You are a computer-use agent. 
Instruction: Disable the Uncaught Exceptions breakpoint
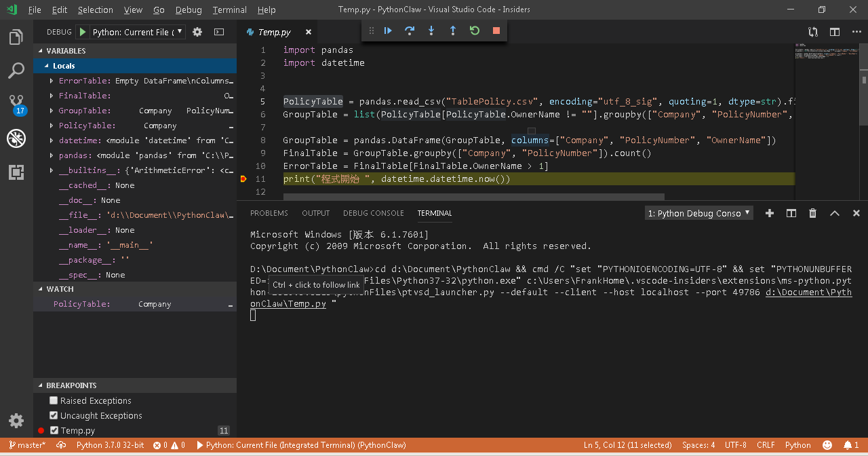pyautogui.click(x=53, y=415)
